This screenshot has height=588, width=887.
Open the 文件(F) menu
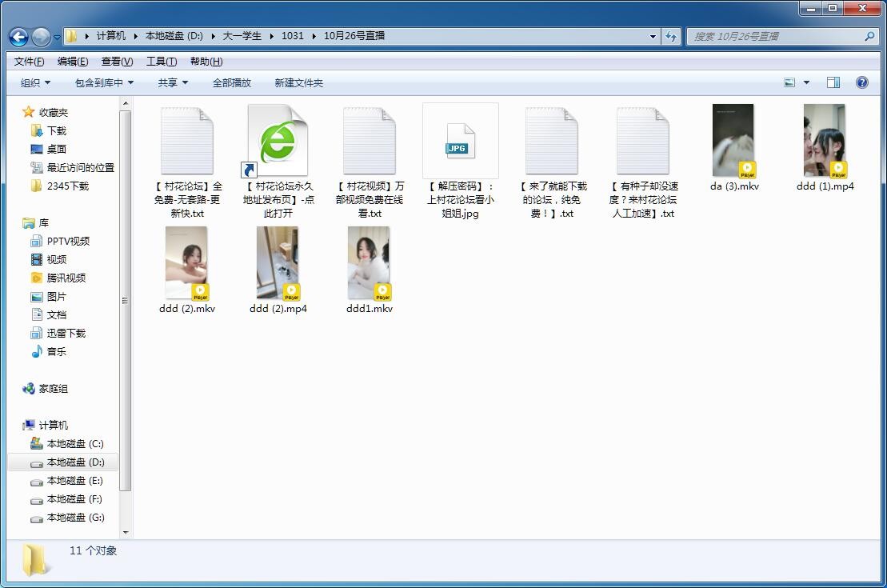[x=29, y=62]
